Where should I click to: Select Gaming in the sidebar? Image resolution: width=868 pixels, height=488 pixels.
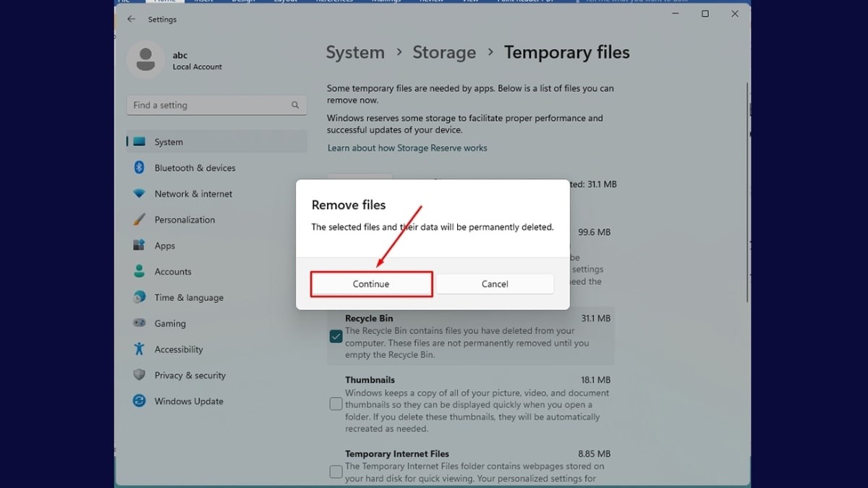coord(217,324)
